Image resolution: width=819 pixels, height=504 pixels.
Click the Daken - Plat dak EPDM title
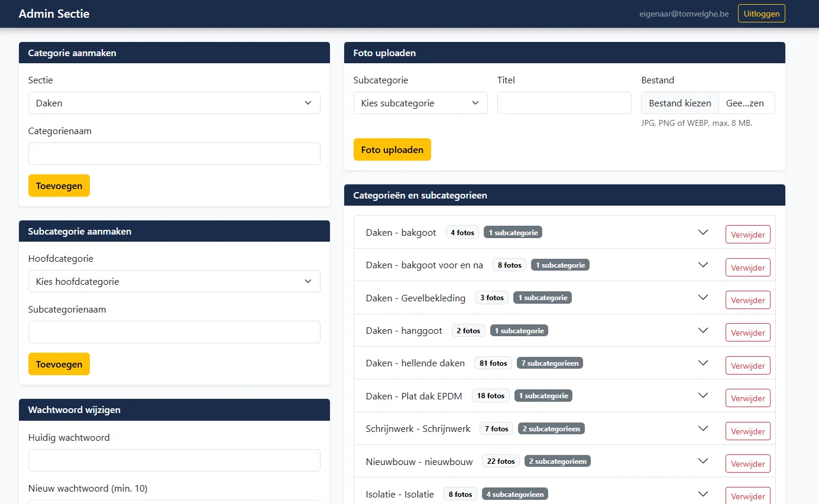(414, 396)
